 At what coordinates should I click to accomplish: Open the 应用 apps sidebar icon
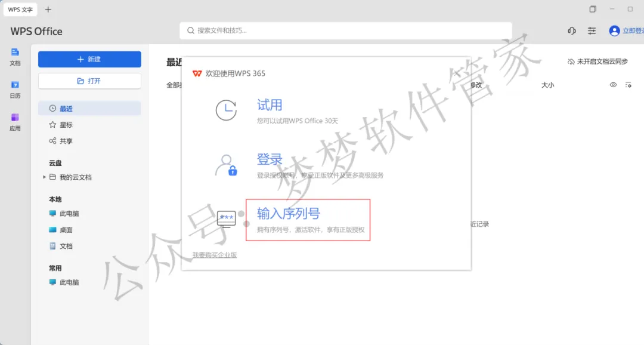tap(15, 122)
